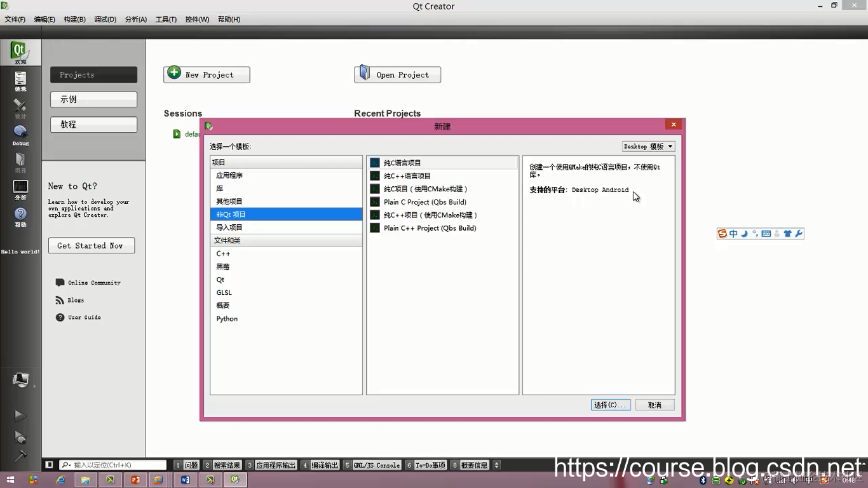Viewport: 868px width, 488px height.
Task: Open File Explorer from taskbar
Action: click(x=85, y=480)
